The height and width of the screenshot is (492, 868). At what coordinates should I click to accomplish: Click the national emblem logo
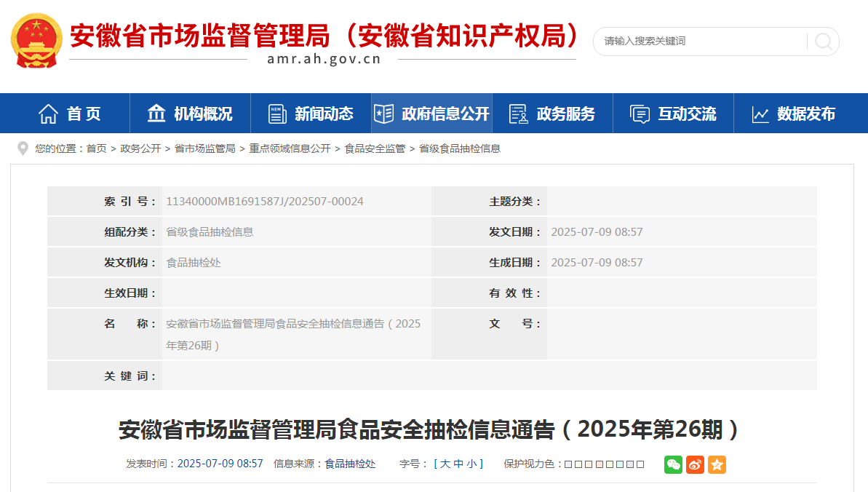pos(37,40)
